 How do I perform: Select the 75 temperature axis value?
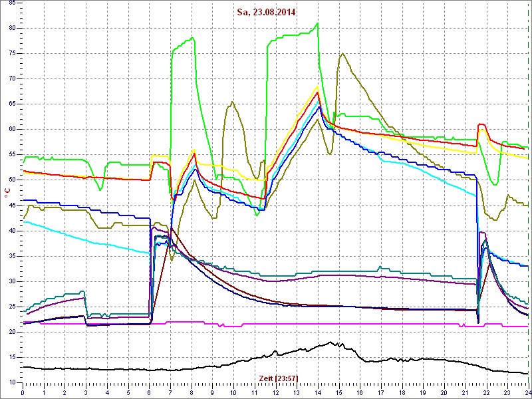click(11, 54)
